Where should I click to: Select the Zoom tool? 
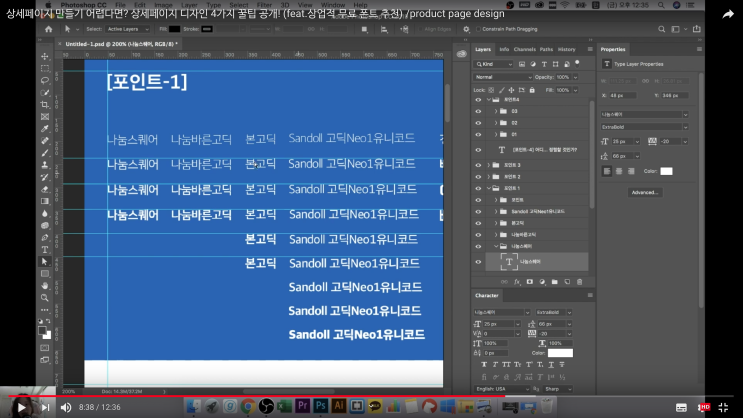(45, 298)
